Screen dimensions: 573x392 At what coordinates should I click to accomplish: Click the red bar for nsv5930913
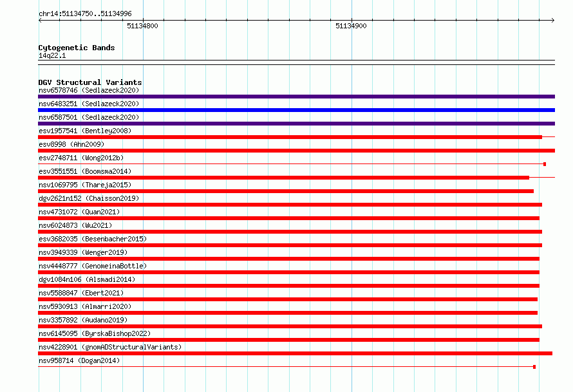coord(288,313)
